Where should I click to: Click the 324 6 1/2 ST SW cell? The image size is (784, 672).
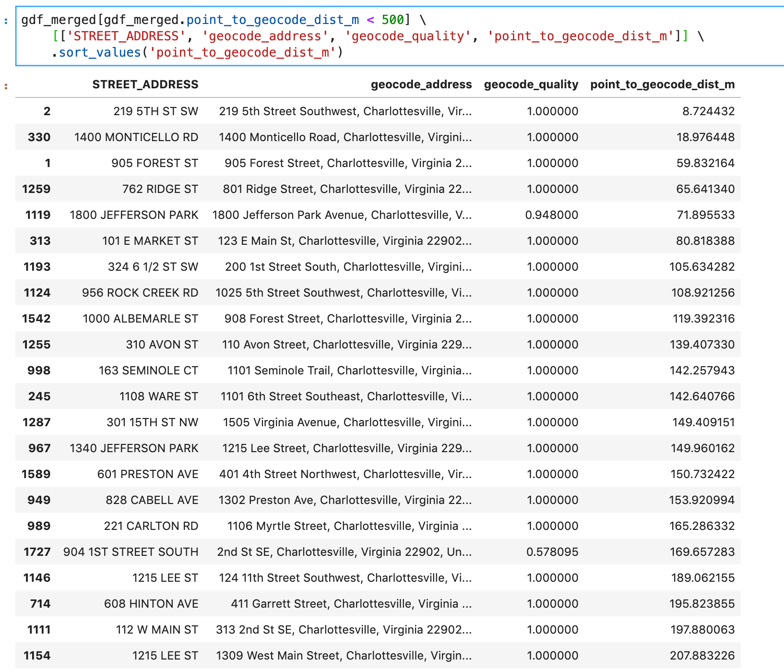pos(153,267)
